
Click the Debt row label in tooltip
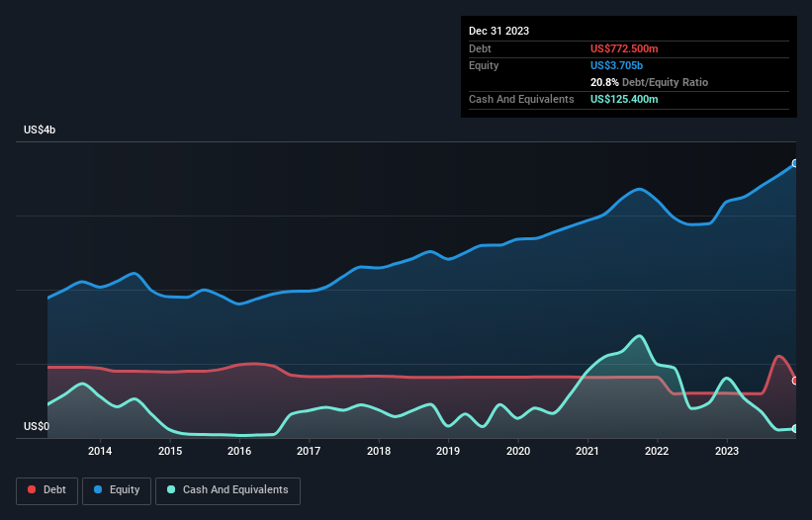[480, 48]
